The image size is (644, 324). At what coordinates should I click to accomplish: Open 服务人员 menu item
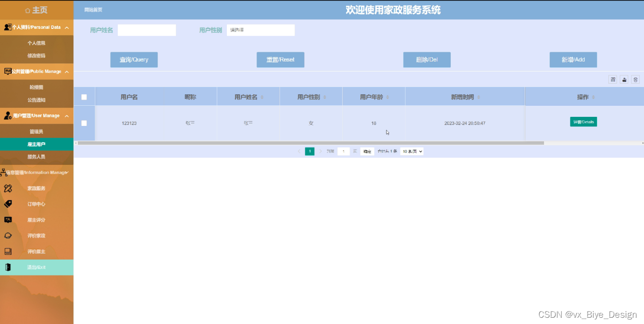(37, 157)
